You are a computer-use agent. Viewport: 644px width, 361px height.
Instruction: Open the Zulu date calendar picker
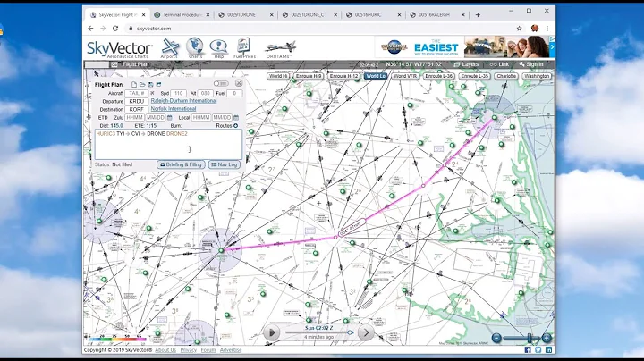coord(170,118)
